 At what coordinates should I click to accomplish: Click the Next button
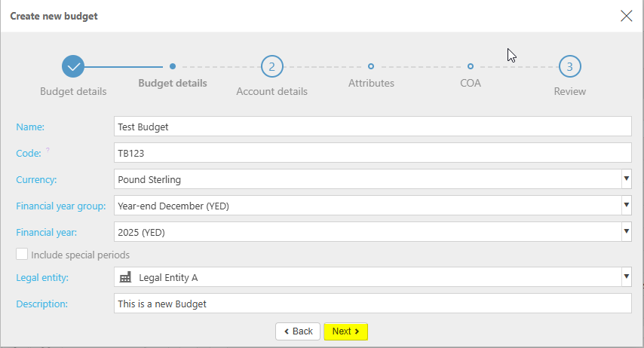(x=345, y=331)
